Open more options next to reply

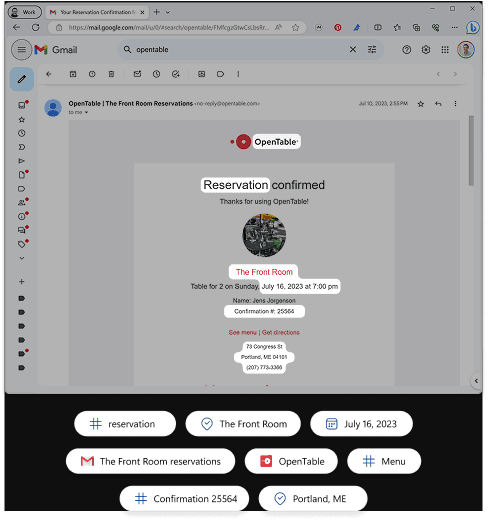455,104
